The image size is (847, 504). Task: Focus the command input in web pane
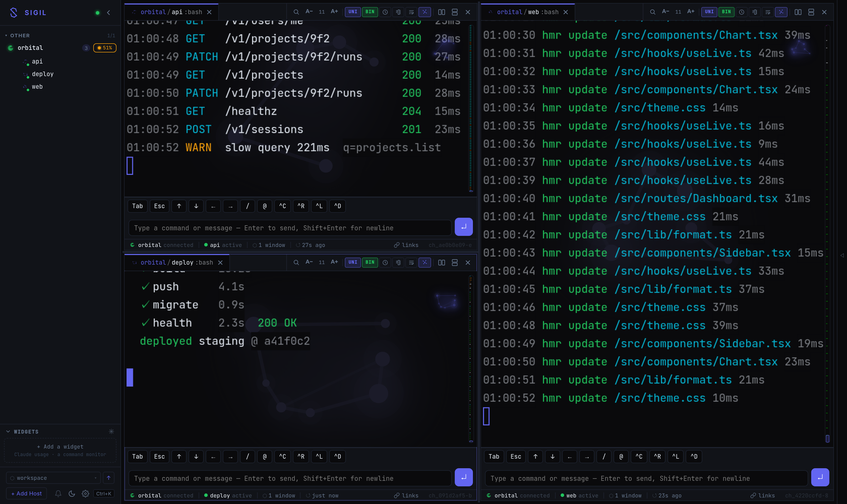point(646,478)
